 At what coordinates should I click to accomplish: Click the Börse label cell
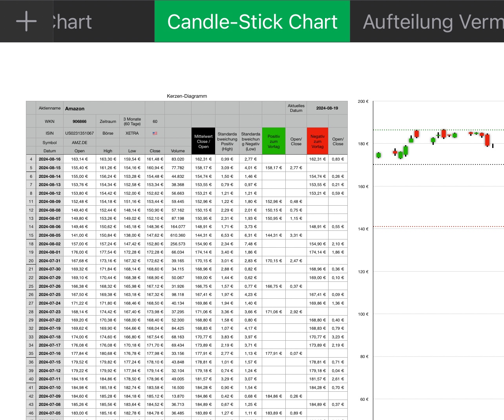[x=108, y=133]
